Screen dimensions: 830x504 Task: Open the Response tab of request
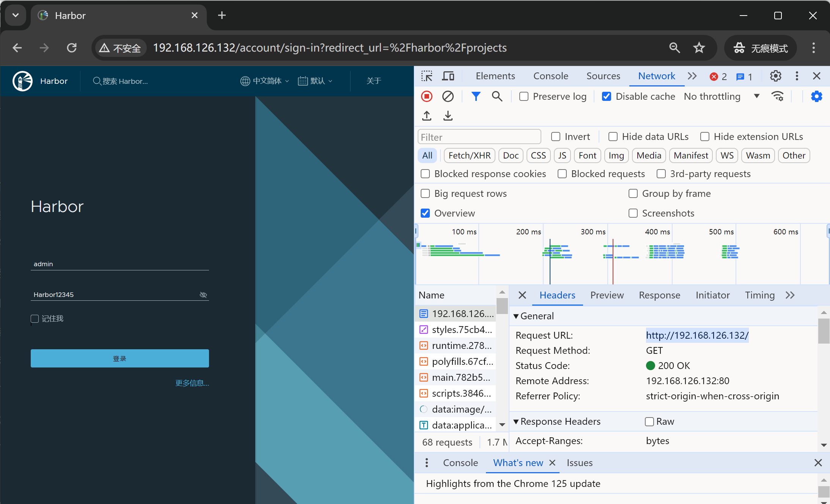coord(659,295)
